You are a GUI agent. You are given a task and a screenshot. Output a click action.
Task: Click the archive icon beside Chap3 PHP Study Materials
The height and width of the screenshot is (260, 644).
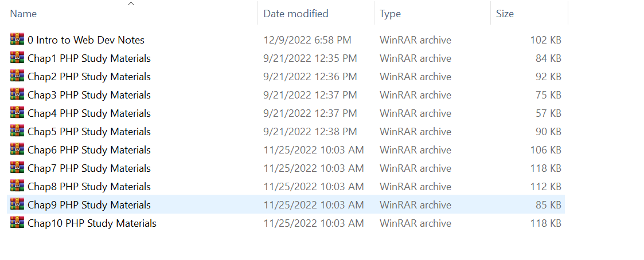(x=17, y=95)
